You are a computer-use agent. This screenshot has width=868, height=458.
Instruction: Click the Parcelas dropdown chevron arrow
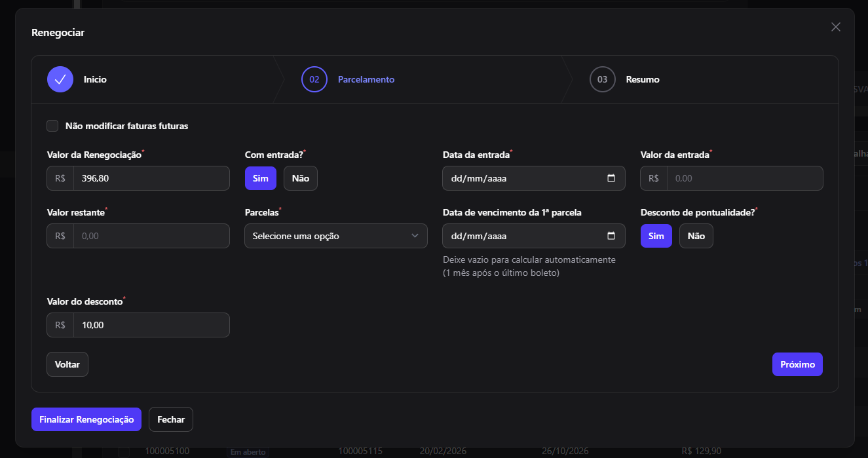(x=415, y=236)
